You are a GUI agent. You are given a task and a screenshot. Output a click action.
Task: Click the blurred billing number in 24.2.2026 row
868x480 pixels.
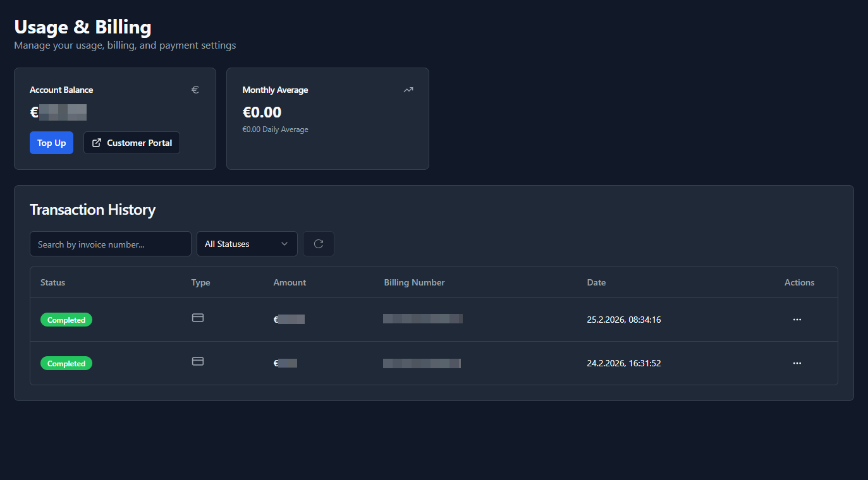[x=422, y=363]
